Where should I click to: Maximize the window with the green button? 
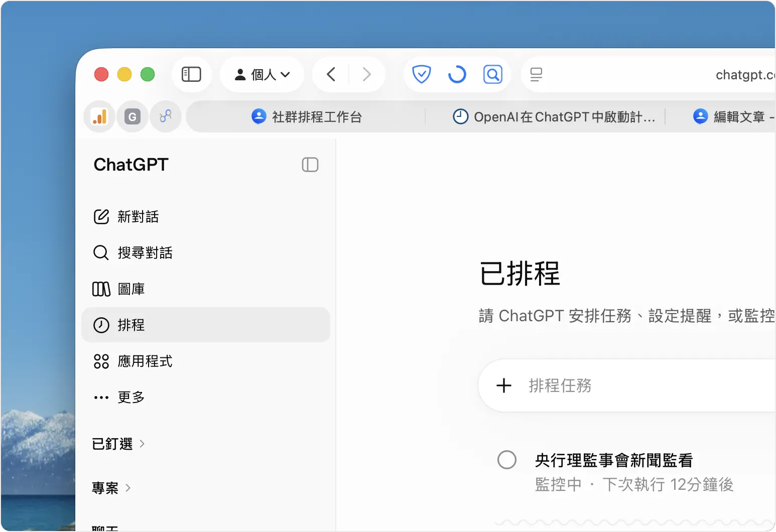click(x=148, y=74)
